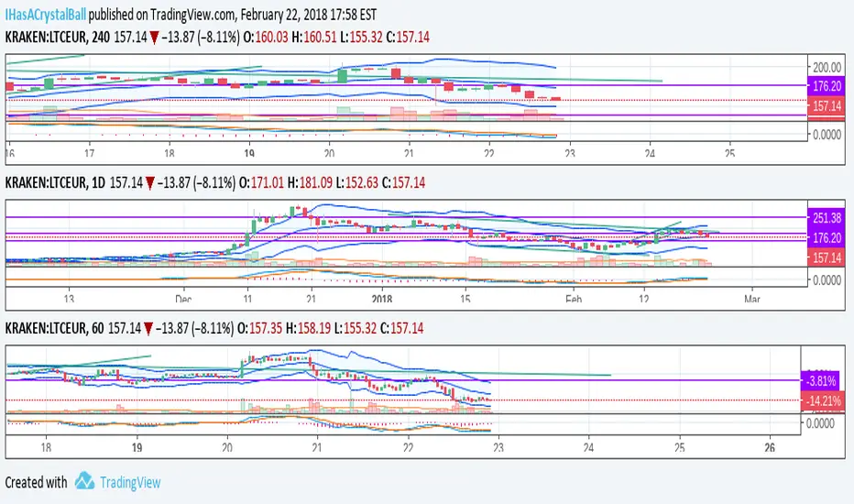Click the red down arrow in 240 header
Viewport: 854px width, 504px height.
tap(154, 38)
